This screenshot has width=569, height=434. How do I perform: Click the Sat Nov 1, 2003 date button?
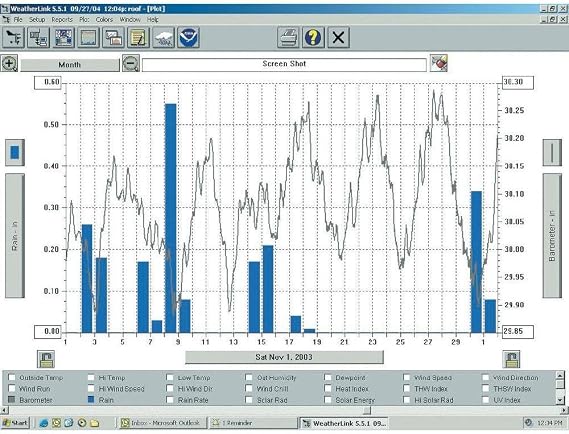[284, 357]
